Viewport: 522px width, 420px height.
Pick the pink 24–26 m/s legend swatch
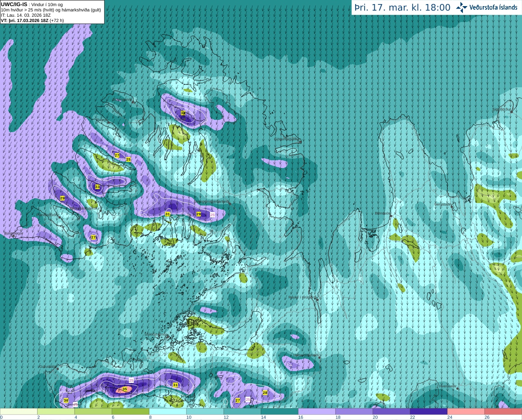coord(466,412)
